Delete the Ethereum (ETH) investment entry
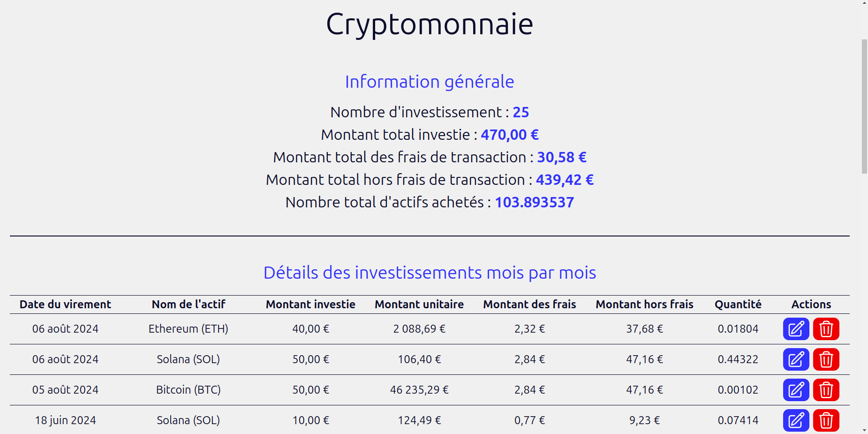The width and height of the screenshot is (868, 434). pyautogui.click(x=826, y=329)
